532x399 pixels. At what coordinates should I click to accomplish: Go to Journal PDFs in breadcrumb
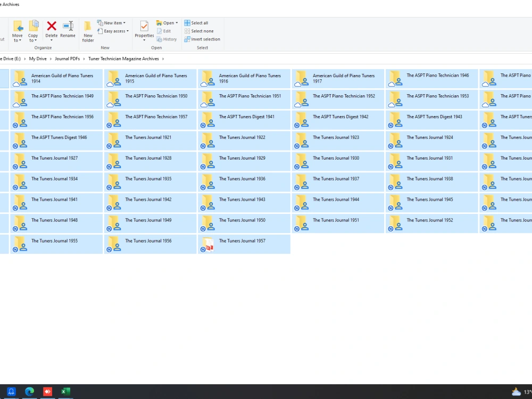tap(67, 59)
